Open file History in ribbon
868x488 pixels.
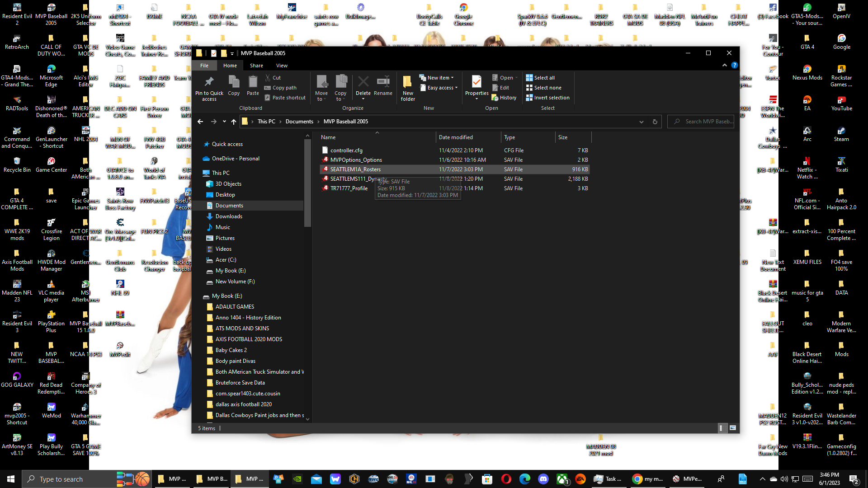(504, 98)
